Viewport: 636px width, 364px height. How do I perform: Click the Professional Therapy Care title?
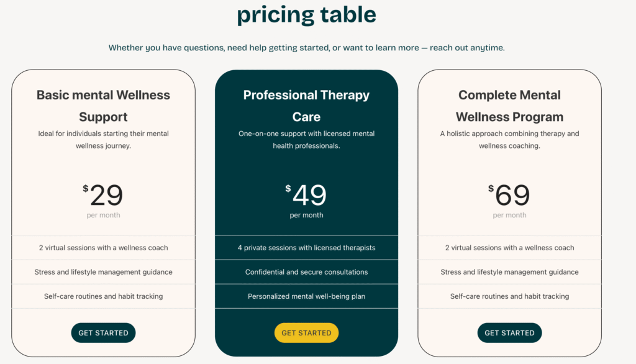(306, 106)
